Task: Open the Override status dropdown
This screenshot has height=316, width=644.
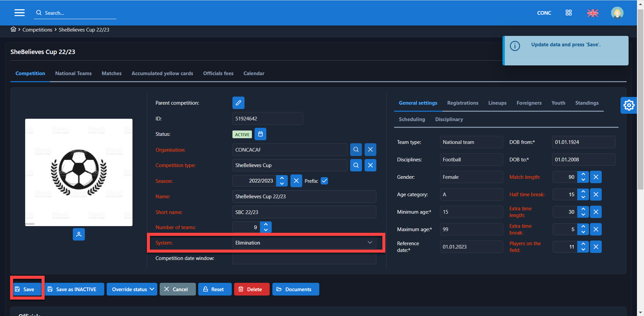Action: pos(132,289)
